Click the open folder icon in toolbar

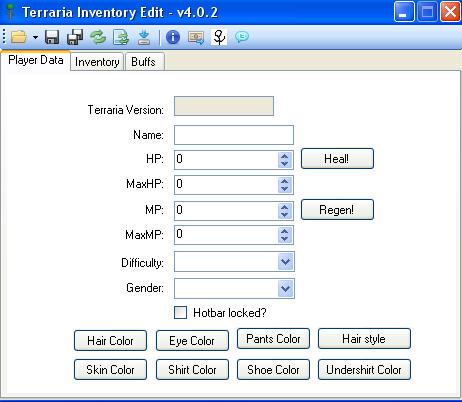(19, 37)
